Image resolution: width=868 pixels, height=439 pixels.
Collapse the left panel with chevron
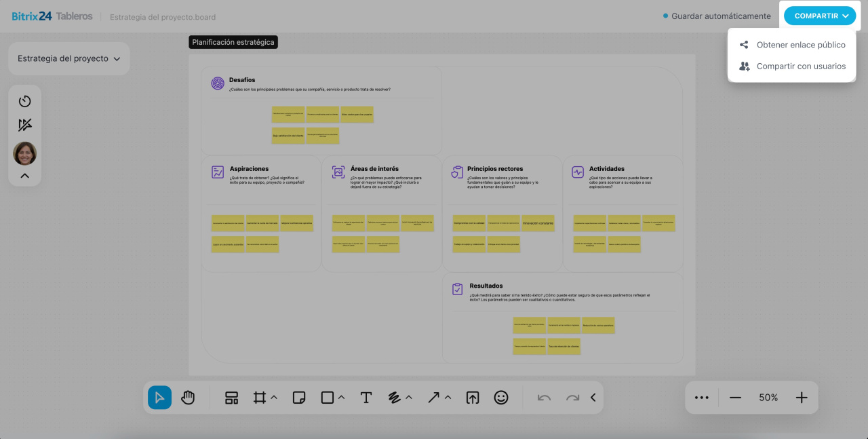(25, 176)
